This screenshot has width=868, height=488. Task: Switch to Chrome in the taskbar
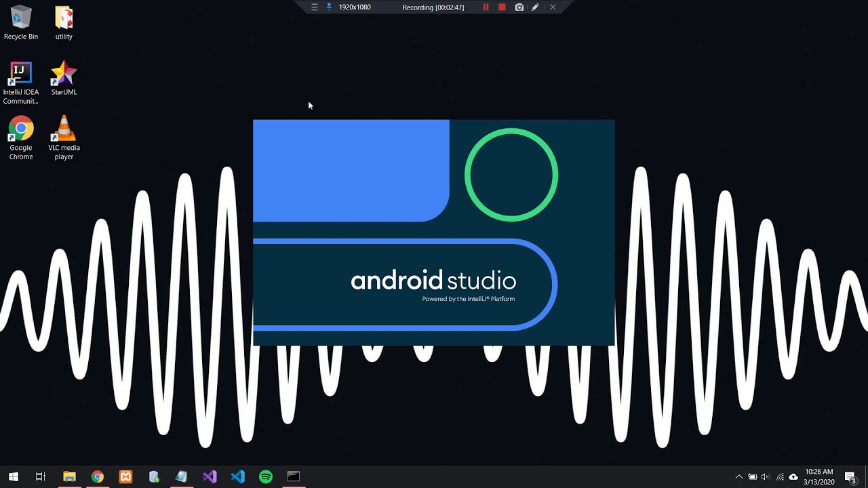(98, 476)
